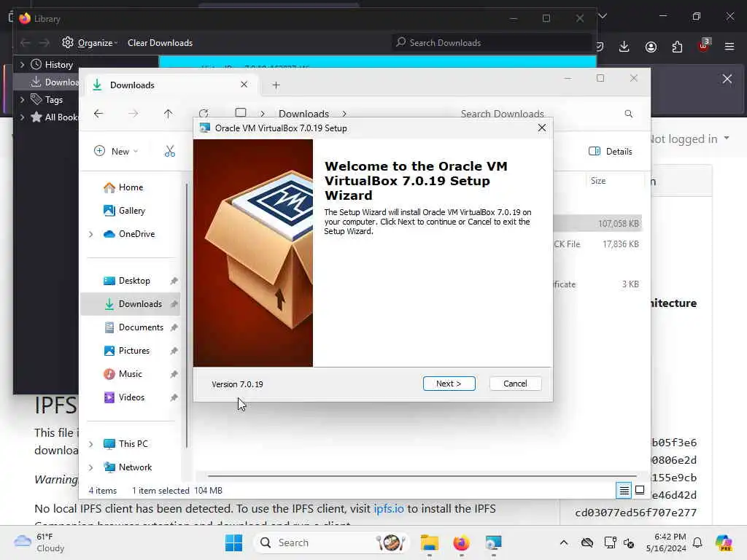This screenshot has width=747, height=560.
Task: Click the horizontal scrollbar in Explorer file list
Action: (422, 475)
